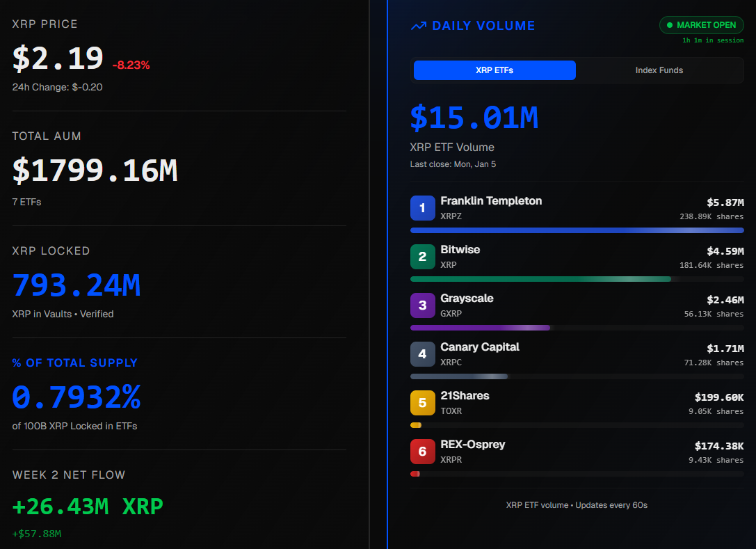The image size is (756, 549).
Task: Open the REX-Osprey fund name
Action: (472, 445)
